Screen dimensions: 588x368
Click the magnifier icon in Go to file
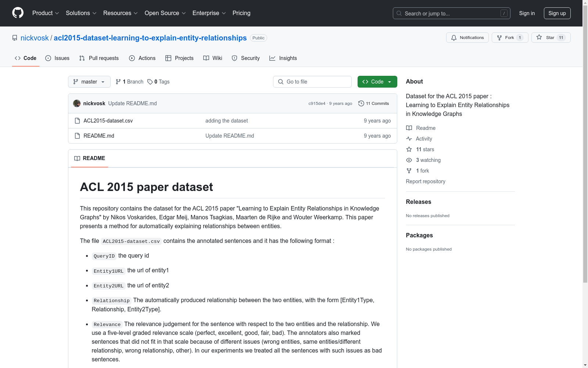[x=281, y=82]
